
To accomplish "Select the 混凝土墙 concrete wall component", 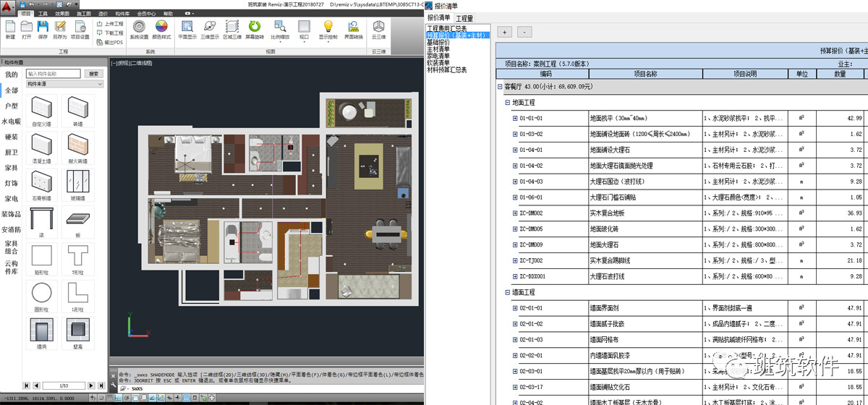I will [x=42, y=149].
